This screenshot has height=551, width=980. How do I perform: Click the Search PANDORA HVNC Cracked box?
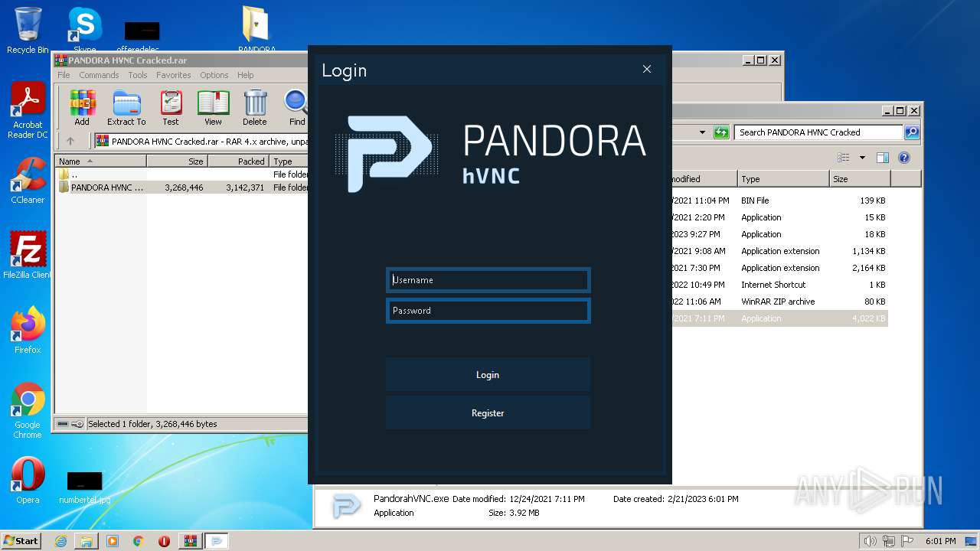818,132
